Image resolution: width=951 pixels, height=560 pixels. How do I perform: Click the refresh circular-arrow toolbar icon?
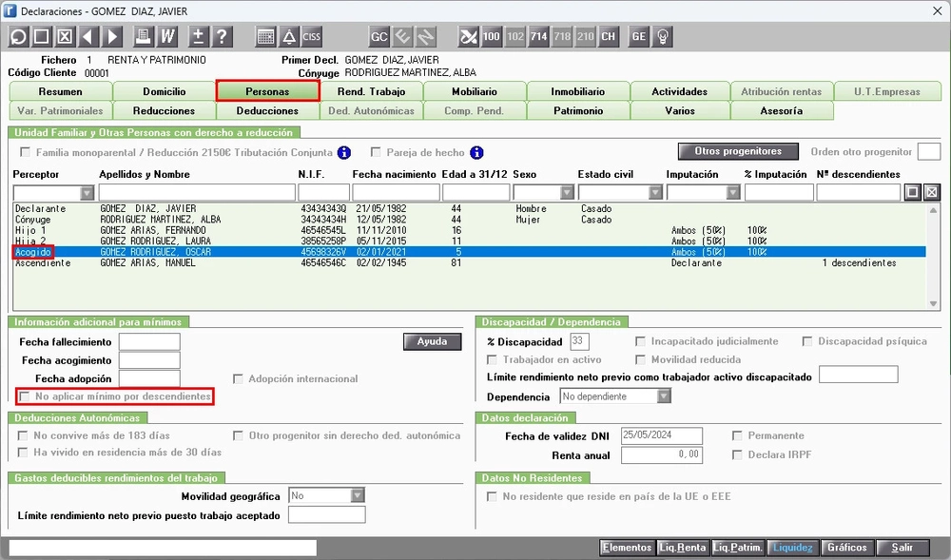click(x=18, y=37)
